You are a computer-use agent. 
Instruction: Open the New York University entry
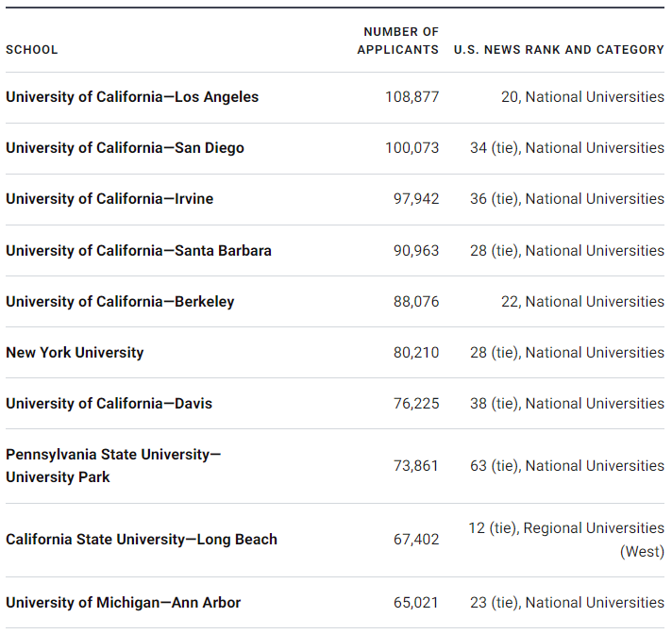pos(75,353)
